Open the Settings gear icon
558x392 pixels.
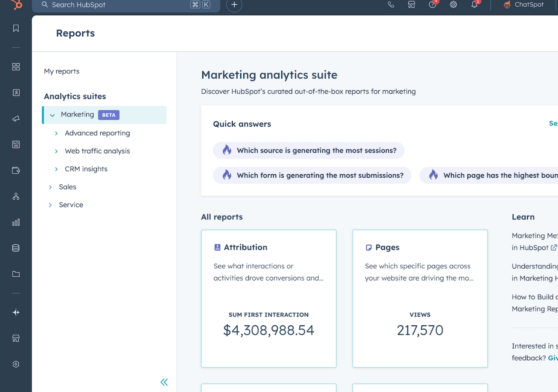[x=453, y=5]
